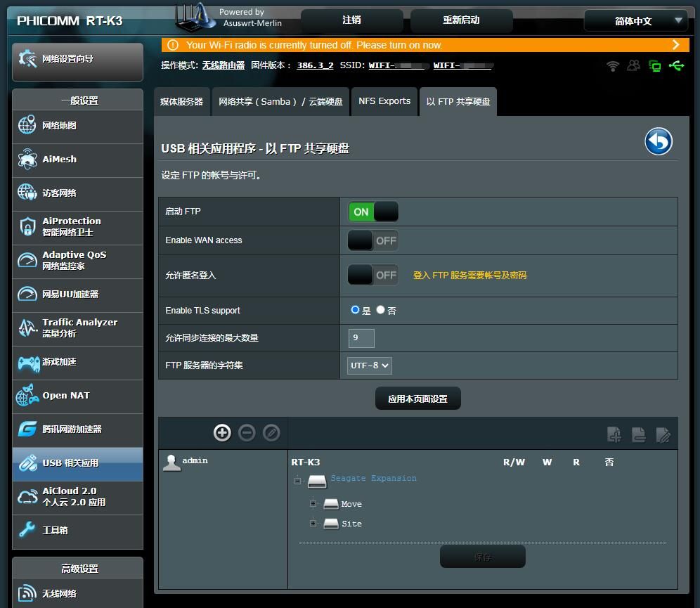The width and height of the screenshot is (700, 608).
Task: Select the '否' radio for TLS support
Action: [381, 310]
